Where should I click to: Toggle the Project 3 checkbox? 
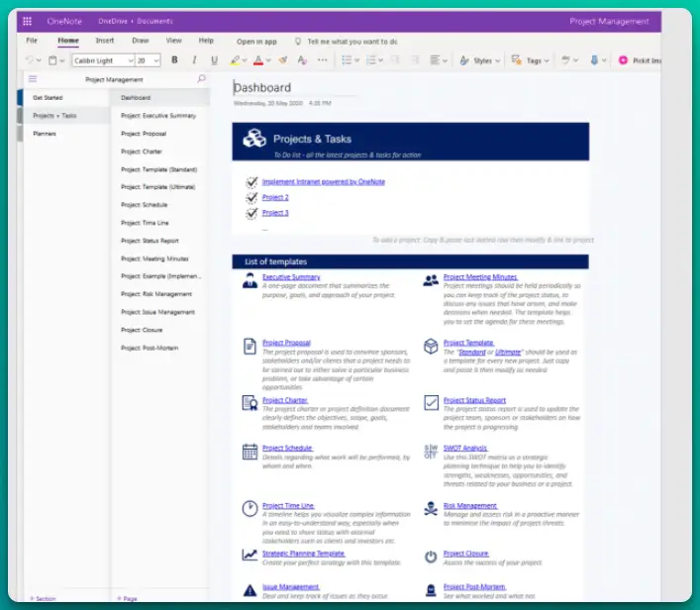[x=251, y=213]
